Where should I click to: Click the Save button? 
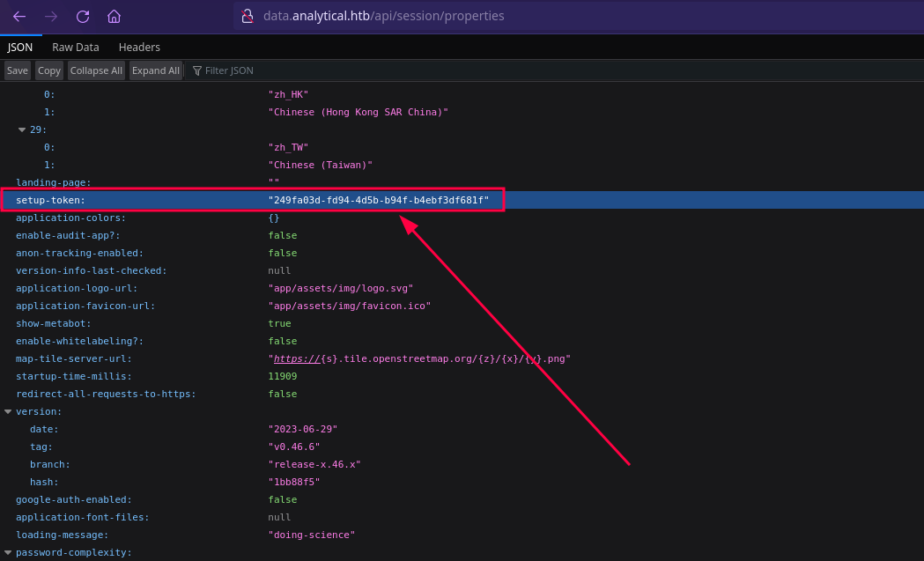pos(18,70)
